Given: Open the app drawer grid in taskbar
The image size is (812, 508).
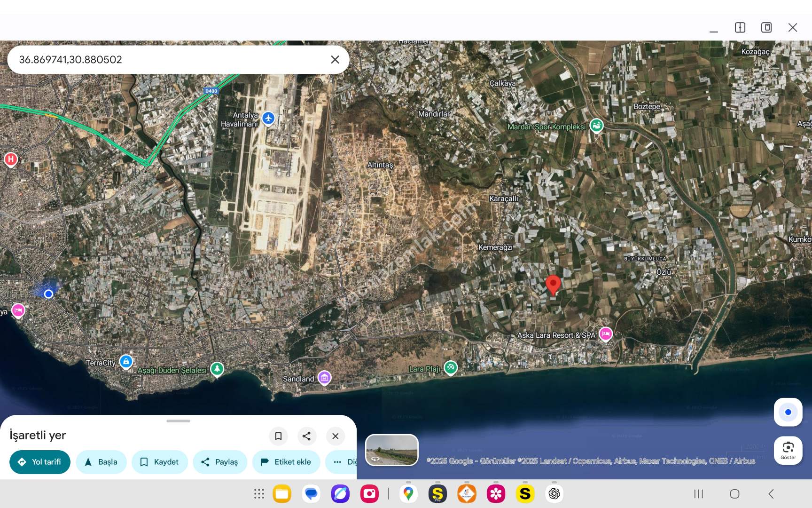Looking at the screenshot, I should click(259, 494).
